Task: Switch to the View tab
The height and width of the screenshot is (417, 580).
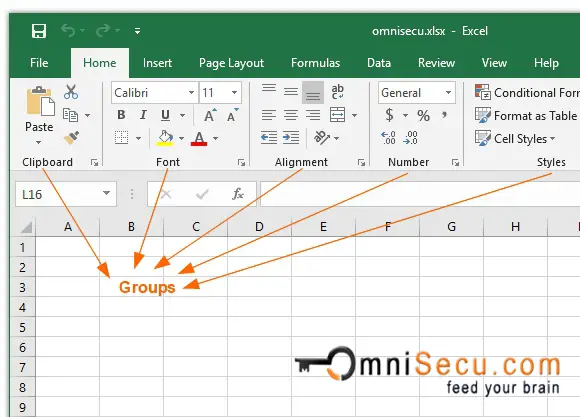Action: pyautogui.click(x=494, y=63)
